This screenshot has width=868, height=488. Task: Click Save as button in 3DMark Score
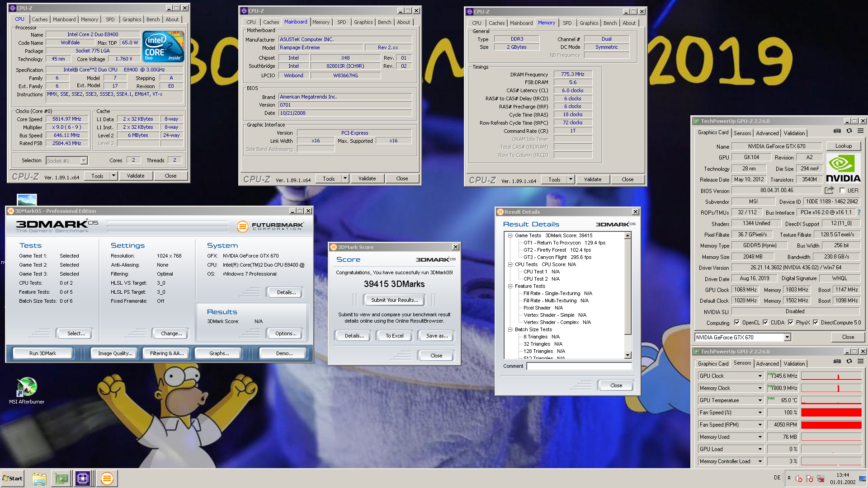tap(437, 336)
